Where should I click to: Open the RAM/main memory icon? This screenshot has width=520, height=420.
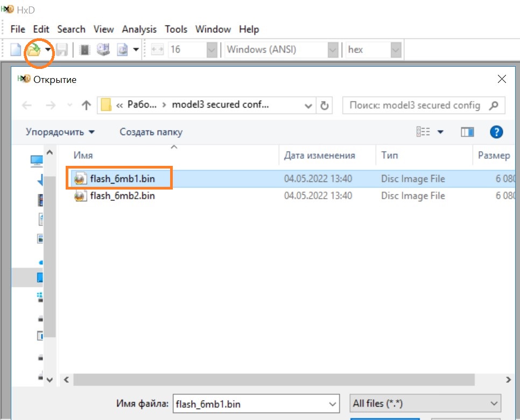pyautogui.click(x=85, y=50)
